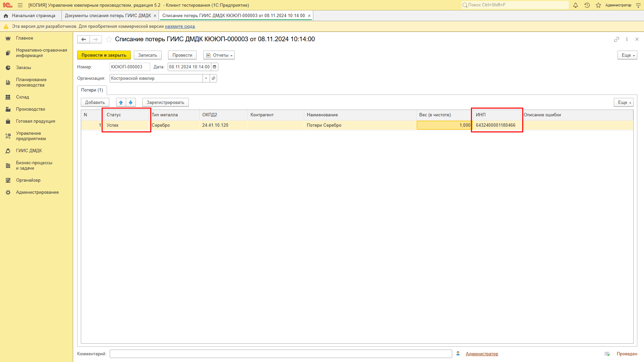Open the 1C main menu hamburger icon

[20, 5]
